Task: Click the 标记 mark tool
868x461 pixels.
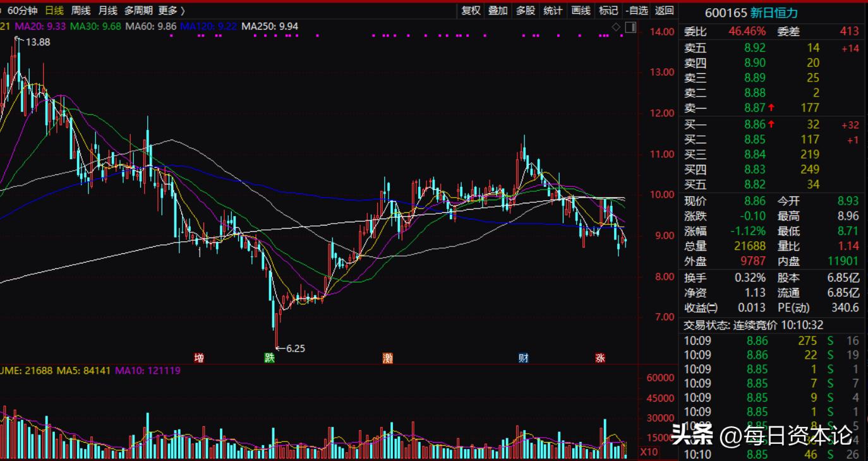Action: (608, 10)
